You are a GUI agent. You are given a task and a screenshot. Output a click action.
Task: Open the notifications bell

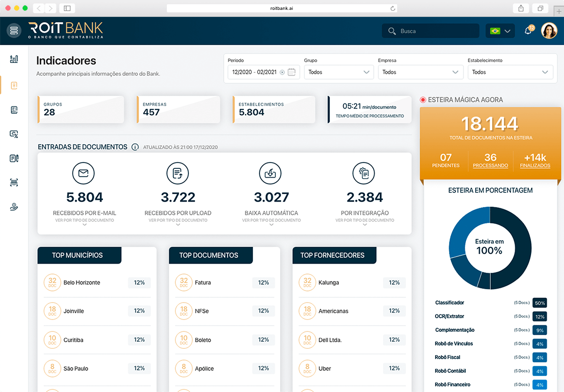click(528, 31)
